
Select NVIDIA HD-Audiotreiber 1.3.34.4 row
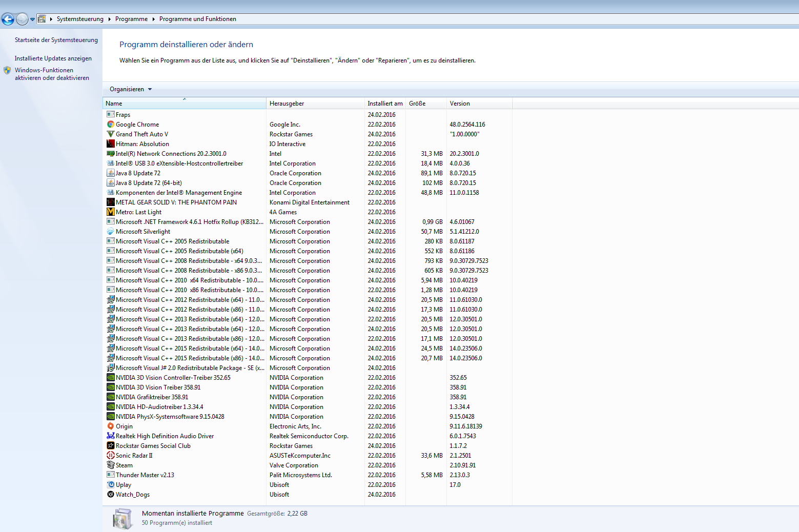[308, 407]
